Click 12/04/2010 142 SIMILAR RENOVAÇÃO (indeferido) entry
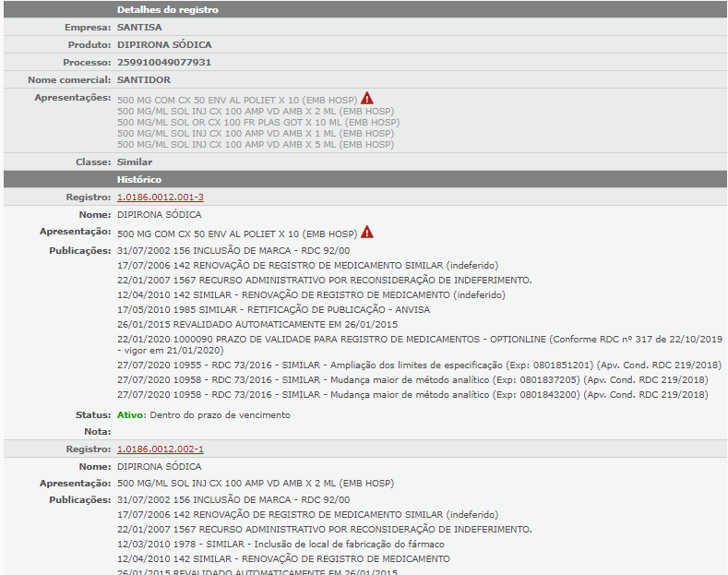The image size is (728, 575). point(311,295)
